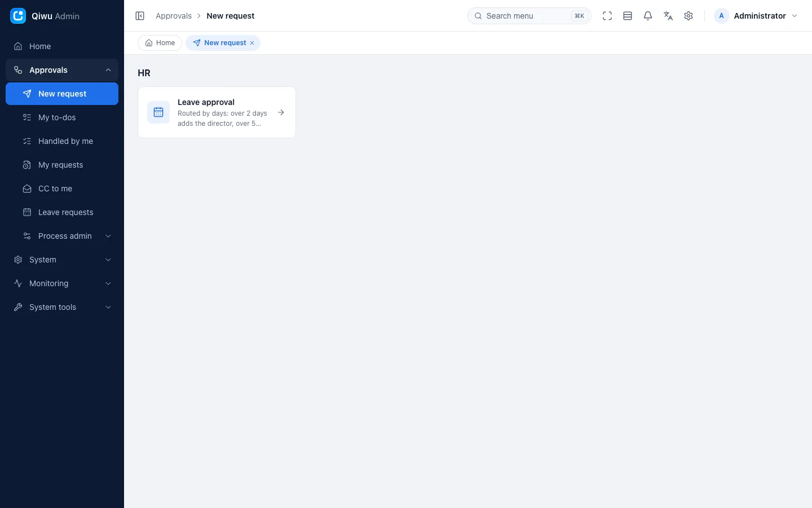The image size is (812, 508).
Task: Open notifications bell
Action: click(648, 16)
